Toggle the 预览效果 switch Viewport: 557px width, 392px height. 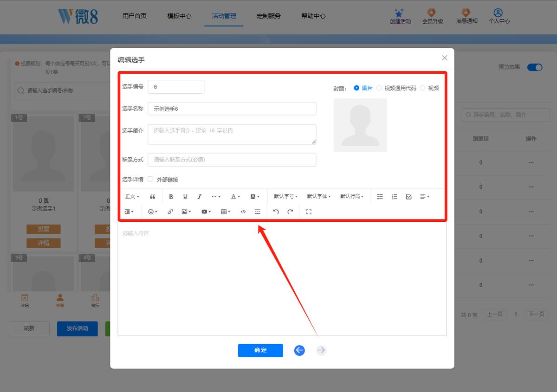pyautogui.click(x=535, y=67)
